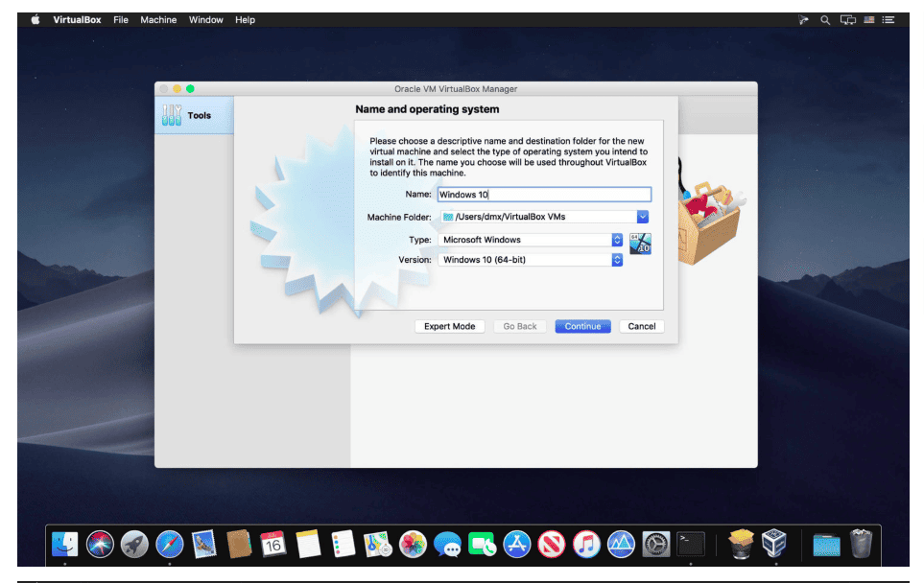Click Continue to proceed
Viewport: 924px width, 583px height.
click(582, 326)
